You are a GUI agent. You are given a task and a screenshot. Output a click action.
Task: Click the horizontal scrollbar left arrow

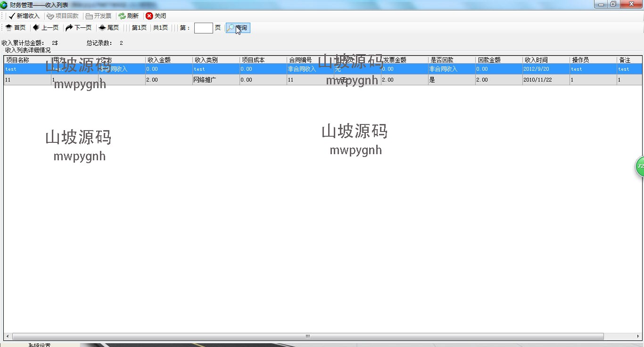tap(8, 337)
